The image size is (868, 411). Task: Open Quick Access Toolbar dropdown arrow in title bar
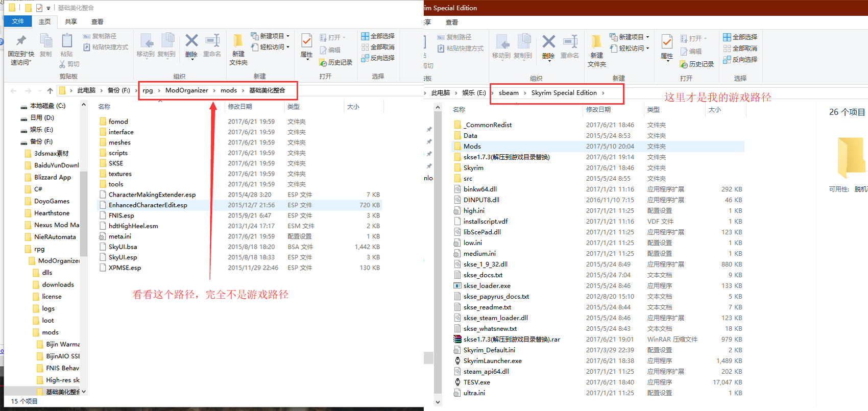(49, 8)
